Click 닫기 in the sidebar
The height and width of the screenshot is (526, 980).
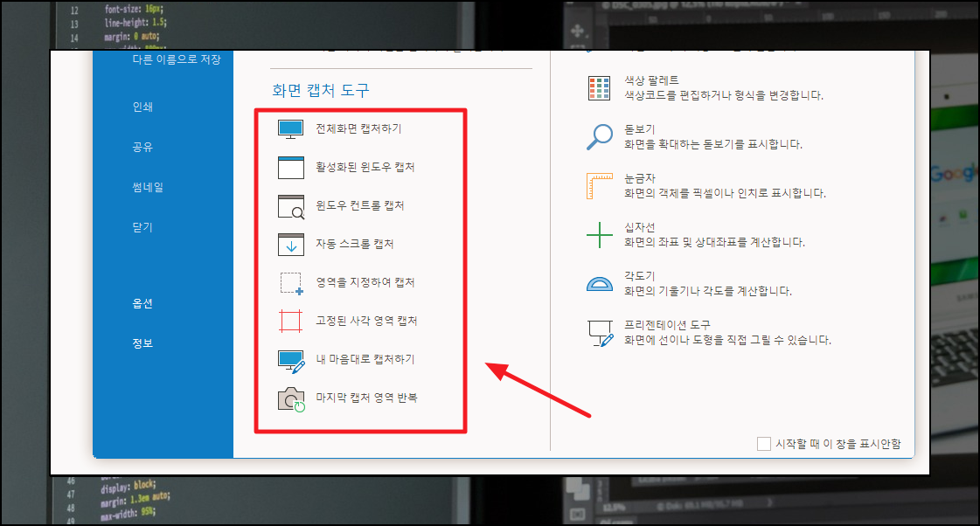click(x=142, y=227)
